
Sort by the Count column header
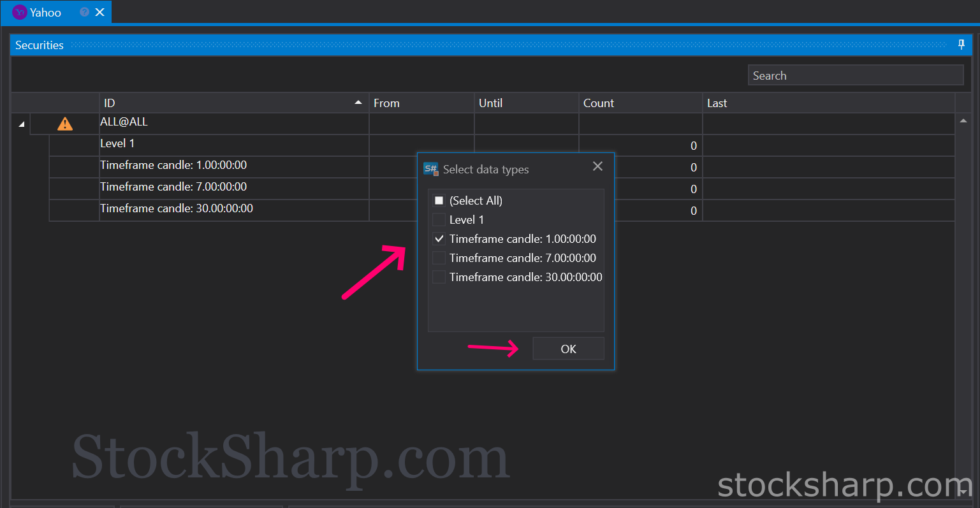tap(641, 103)
